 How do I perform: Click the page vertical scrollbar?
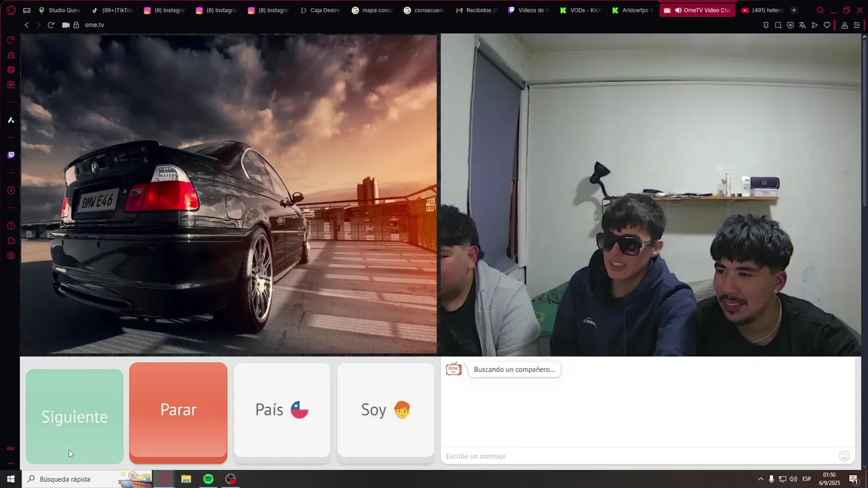tap(865, 251)
